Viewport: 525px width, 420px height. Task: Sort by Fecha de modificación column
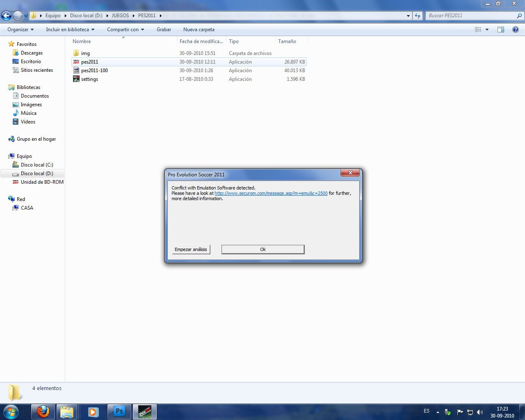(x=201, y=41)
